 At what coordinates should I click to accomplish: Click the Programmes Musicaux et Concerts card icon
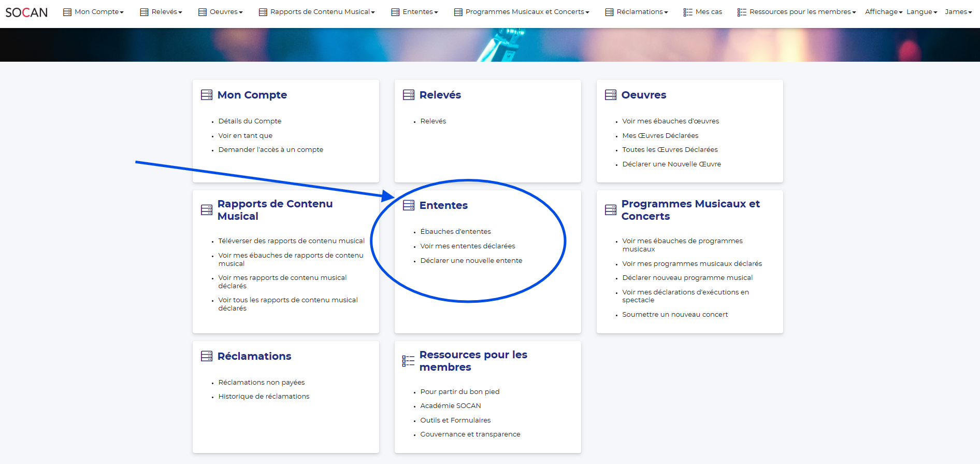(x=611, y=210)
